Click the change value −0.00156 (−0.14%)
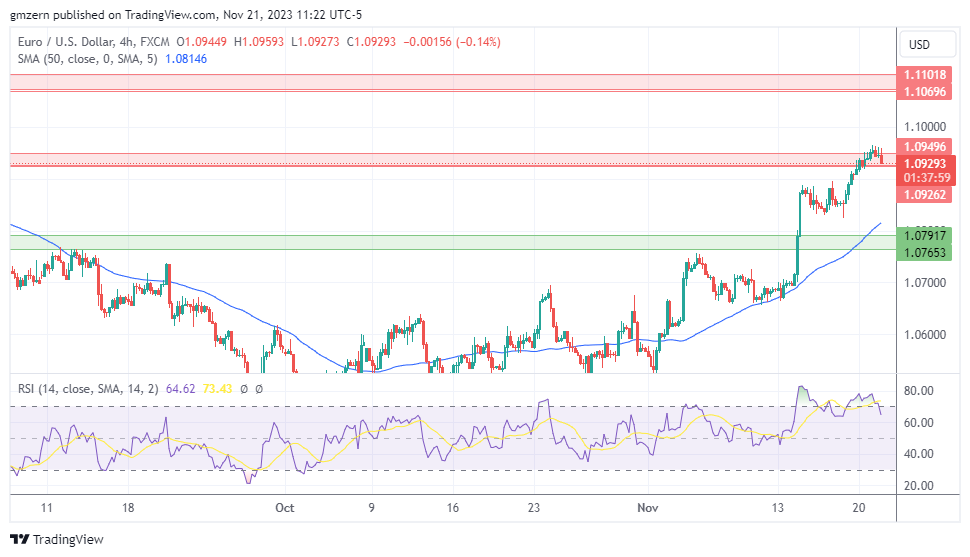This screenshot has width=970, height=557. 452,42
